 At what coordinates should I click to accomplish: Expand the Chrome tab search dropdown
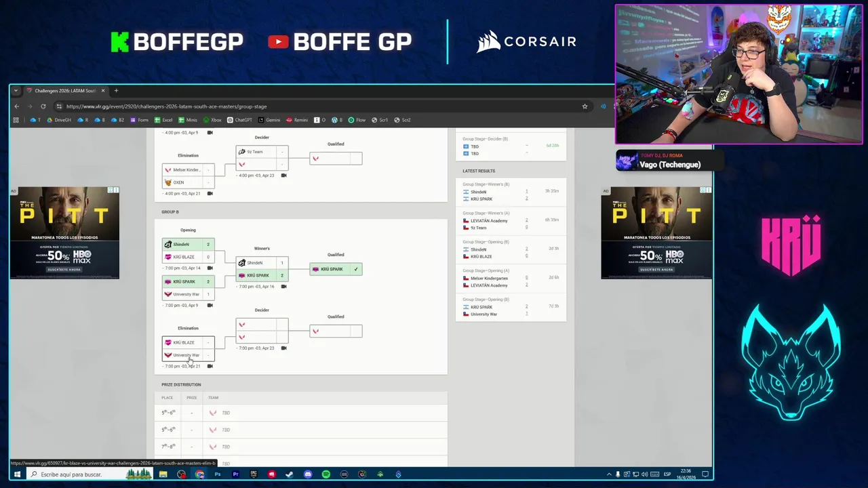(x=16, y=91)
